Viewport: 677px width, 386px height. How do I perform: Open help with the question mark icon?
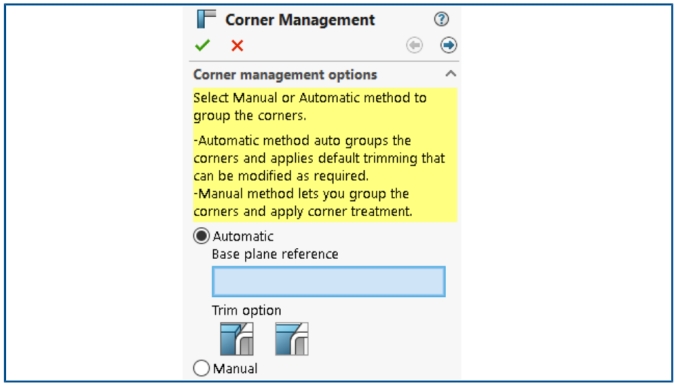point(441,19)
